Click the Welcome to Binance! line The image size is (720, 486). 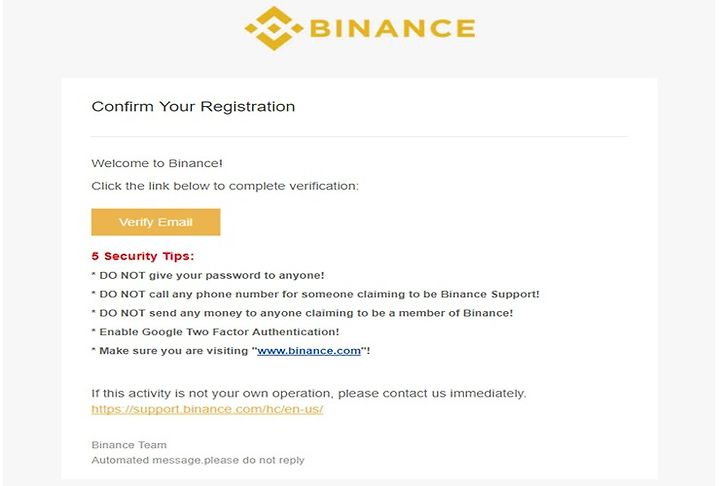pyautogui.click(x=157, y=163)
